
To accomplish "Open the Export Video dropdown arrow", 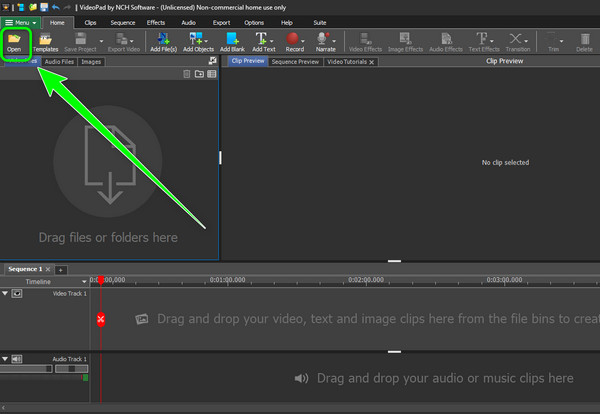I will (x=132, y=41).
